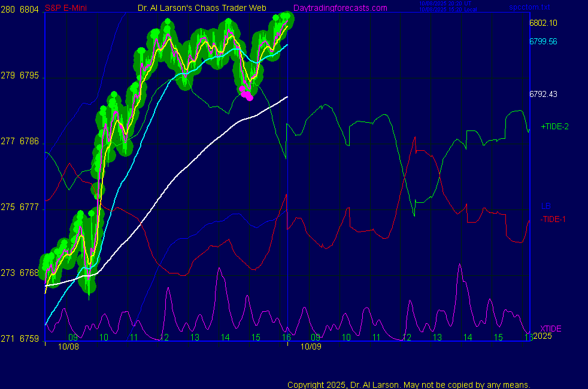The height and width of the screenshot is (389, 588).
Task: Click the white 6792.43 average value
Action: click(543, 95)
